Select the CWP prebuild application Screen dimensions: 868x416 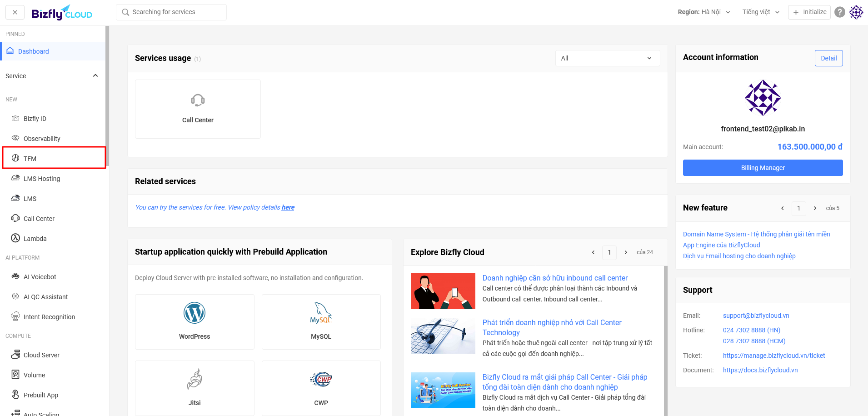(321, 388)
